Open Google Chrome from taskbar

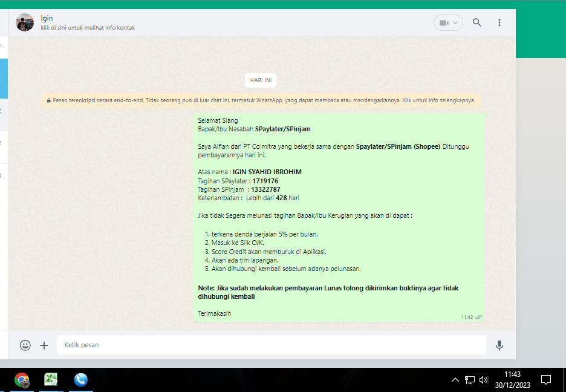click(x=22, y=380)
